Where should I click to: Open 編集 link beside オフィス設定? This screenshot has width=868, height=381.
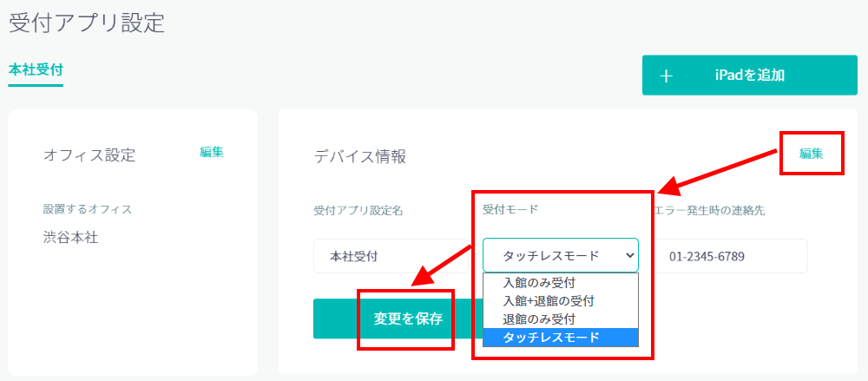click(212, 152)
